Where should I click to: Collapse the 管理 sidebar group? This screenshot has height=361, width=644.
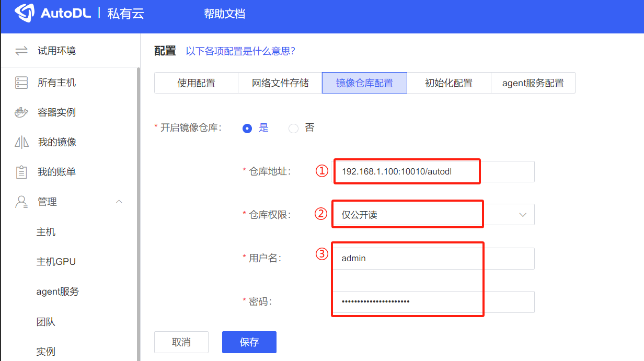click(119, 201)
